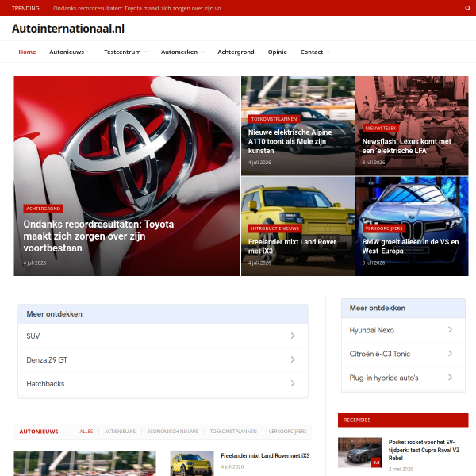Image resolution: width=476 pixels, height=476 pixels.
Task: Click the ACHTERGROND tag on Toyota article
Action: tap(44, 209)
